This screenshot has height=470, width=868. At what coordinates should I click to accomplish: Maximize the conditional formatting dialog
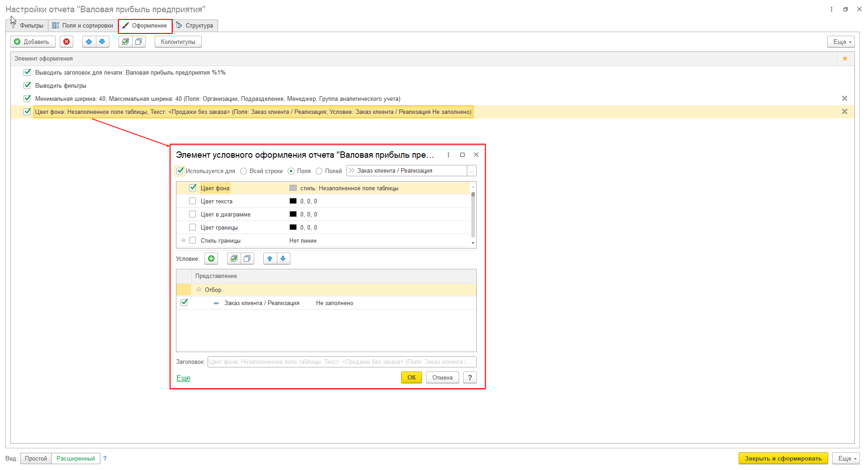462,155
